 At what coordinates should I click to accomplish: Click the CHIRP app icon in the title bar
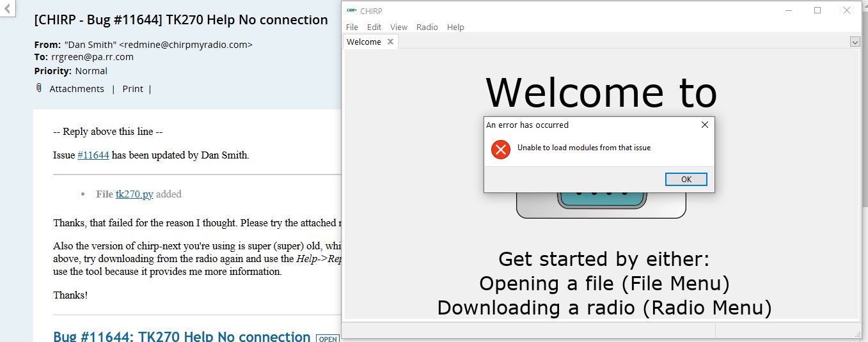351,11
